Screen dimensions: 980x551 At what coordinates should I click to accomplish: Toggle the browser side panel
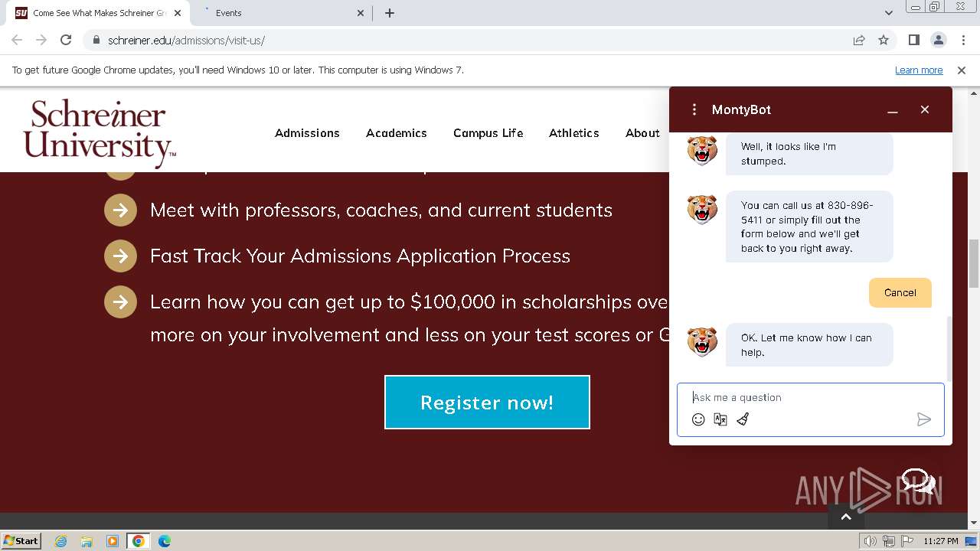pos(913,40)
